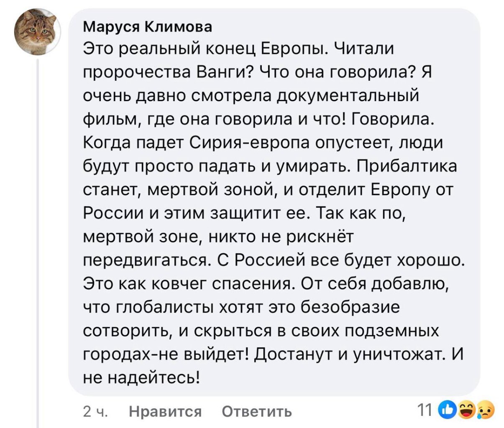The height and width of the screenshot is (428, 504).
Task: Open Маруся Климова's profile via name
Action: coord(148,27)
